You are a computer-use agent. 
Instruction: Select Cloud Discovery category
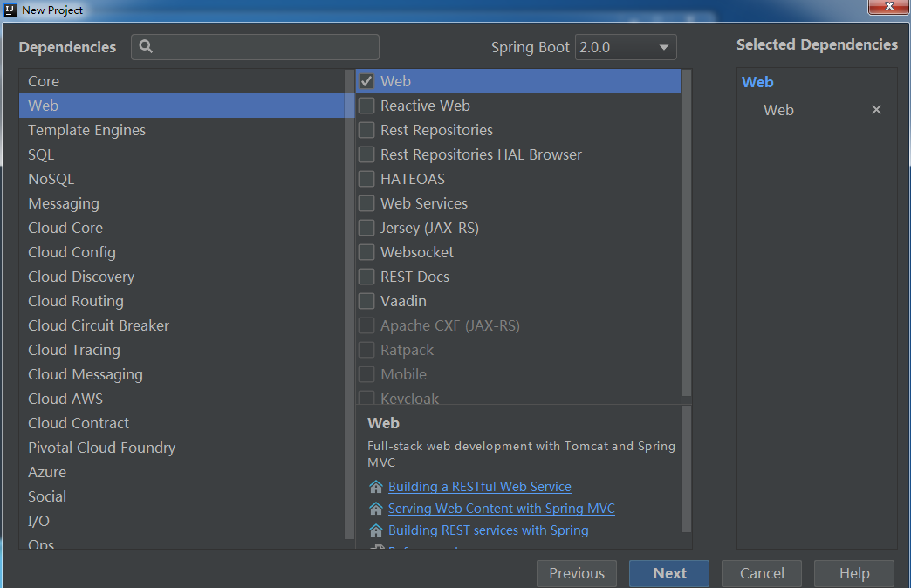[x=182, y=277]
